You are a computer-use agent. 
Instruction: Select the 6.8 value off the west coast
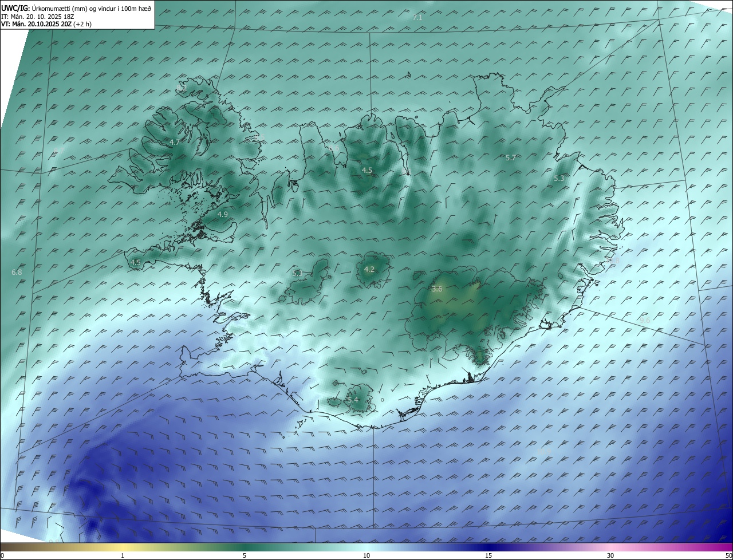(x=17, y=272)
